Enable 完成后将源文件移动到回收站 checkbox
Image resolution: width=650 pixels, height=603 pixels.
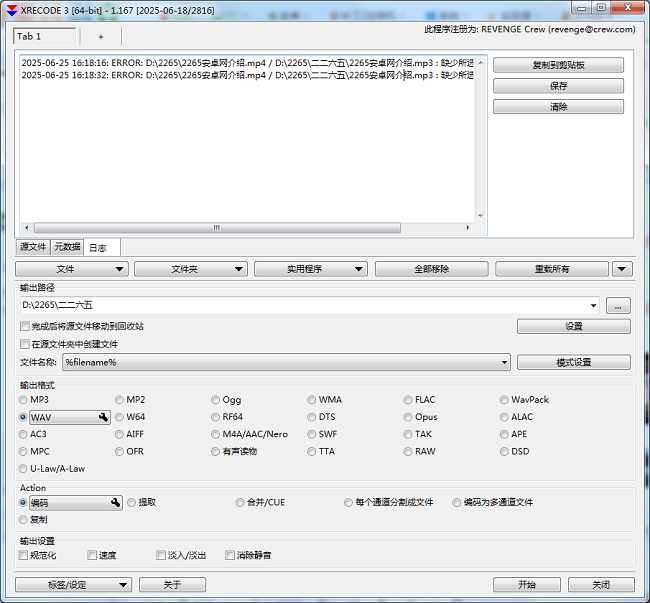[25, 326]
